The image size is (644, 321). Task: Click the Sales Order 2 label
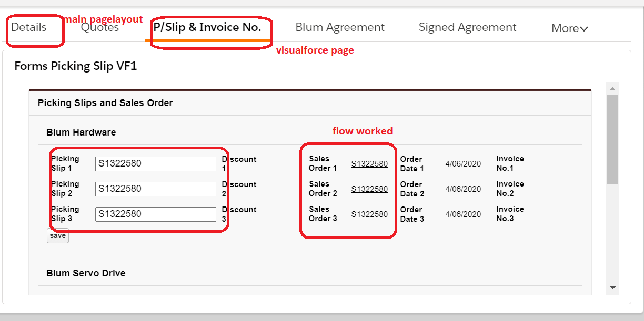(323, 189)
